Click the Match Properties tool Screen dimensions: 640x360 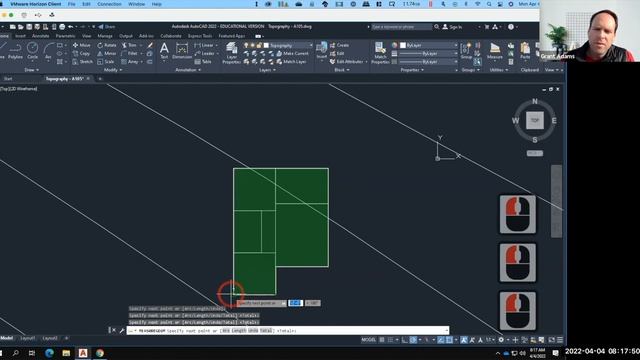coord(380,53)
